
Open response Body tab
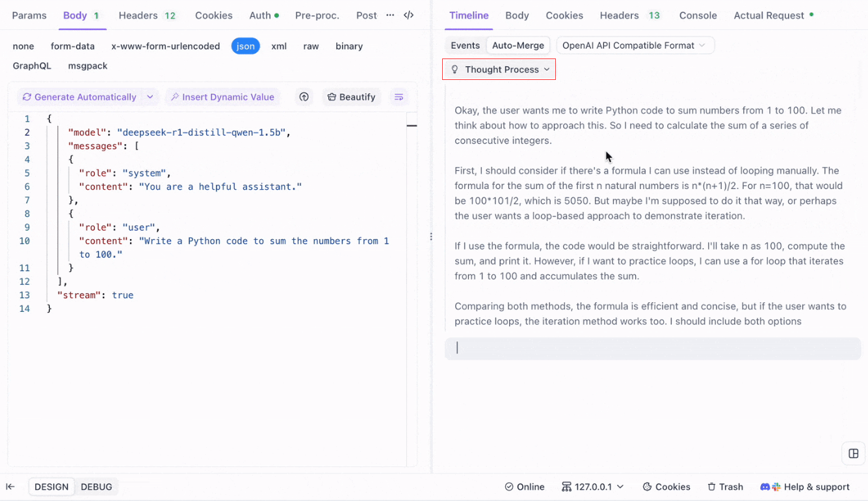517,15
